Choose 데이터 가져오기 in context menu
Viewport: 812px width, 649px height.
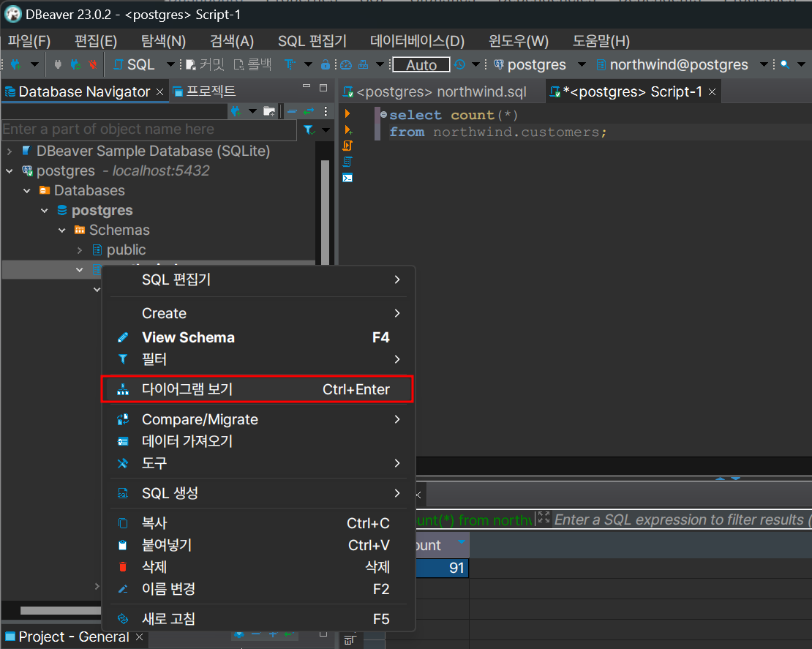(258, 441)
